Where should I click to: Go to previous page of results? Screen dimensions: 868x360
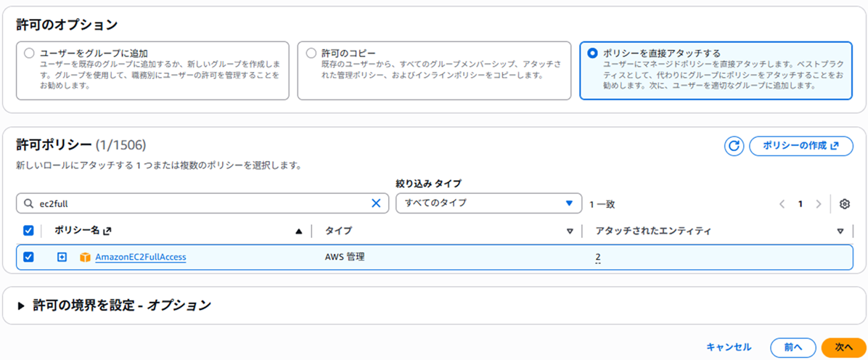(782, 204)
